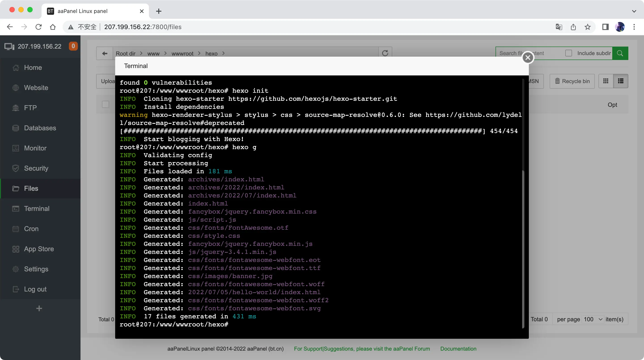Bookmark this page with the star
Screen dimensions: 644x360
587,27
